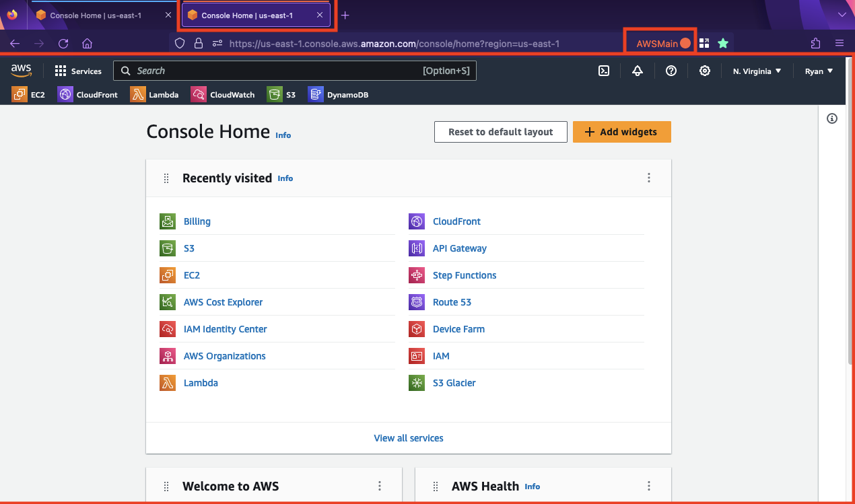
Task: Click Info link next to AWS Health
Action: (x=533, y=487)
